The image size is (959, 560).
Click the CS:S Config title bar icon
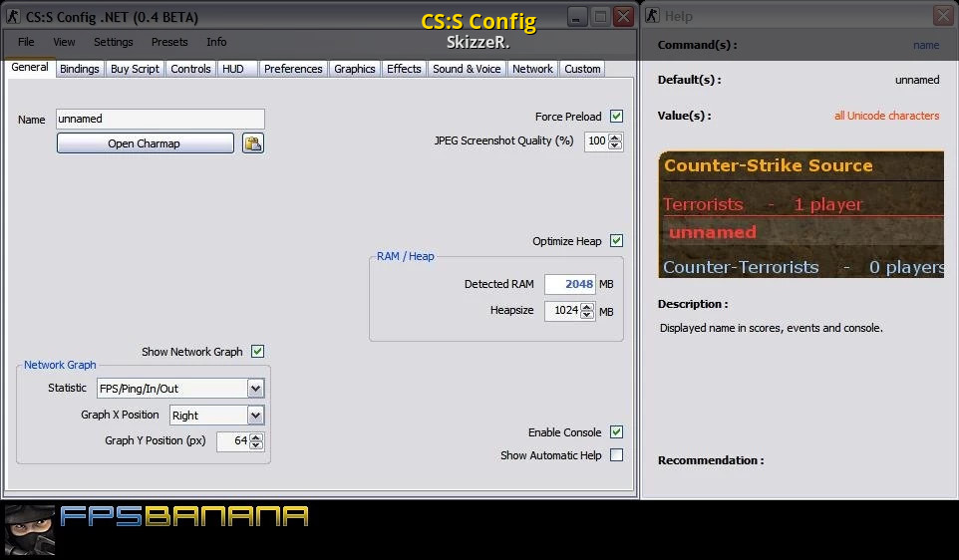pos(13,17)
